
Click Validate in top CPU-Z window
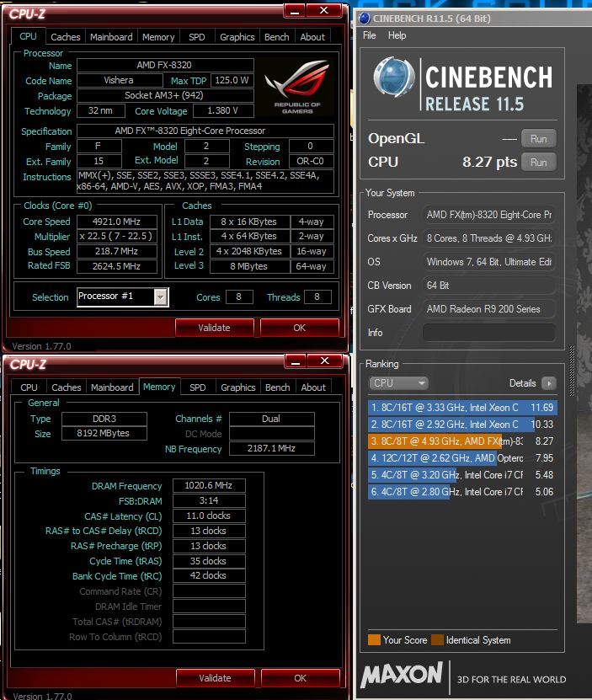(214, 328)
